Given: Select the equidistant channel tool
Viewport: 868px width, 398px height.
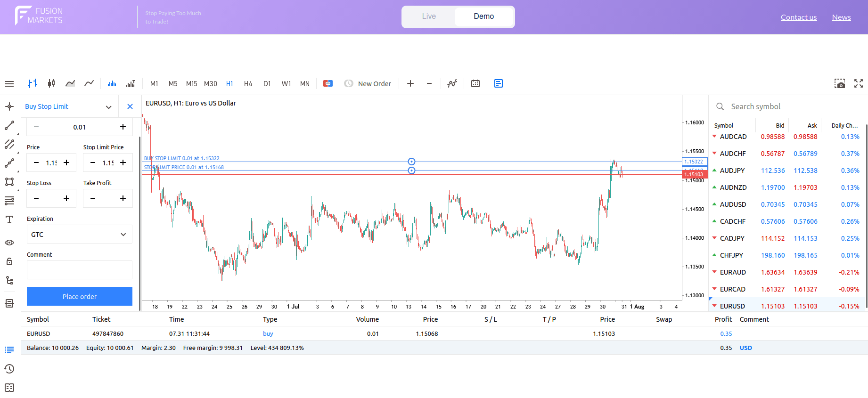Looking at the screenshot, I should tap(9, 144).
